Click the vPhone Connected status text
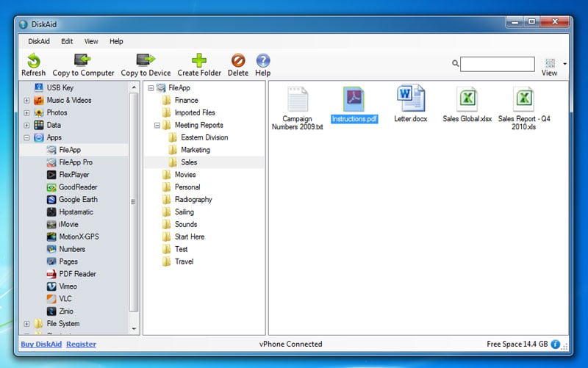Screen dimensions: 588x368 [x=290, y=344]
